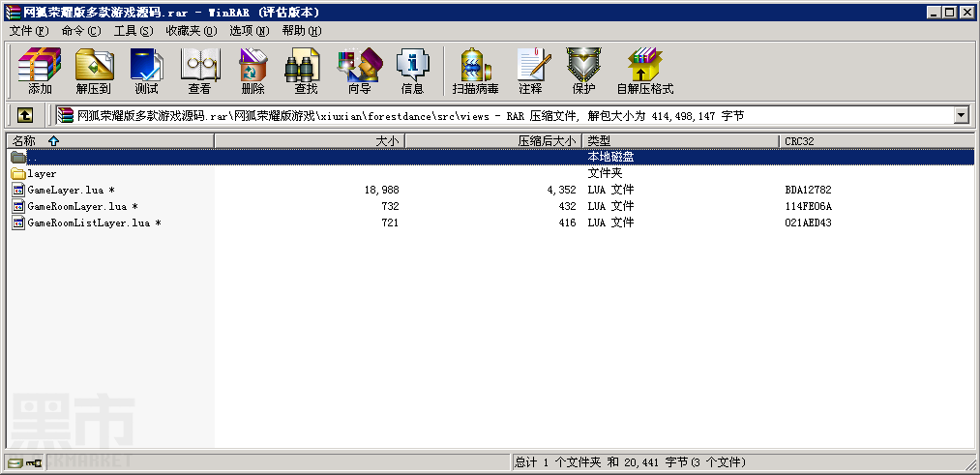Viewport: 980px width, 475px height.
Task: Sort by 类型 column header
Action: pos(681,141)
